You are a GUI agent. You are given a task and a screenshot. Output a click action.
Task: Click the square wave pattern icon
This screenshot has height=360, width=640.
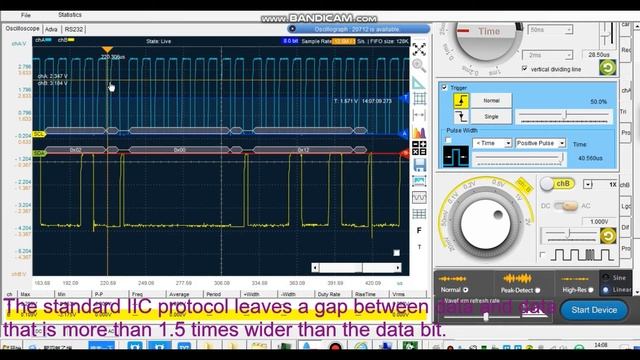[x=582, y=255]
